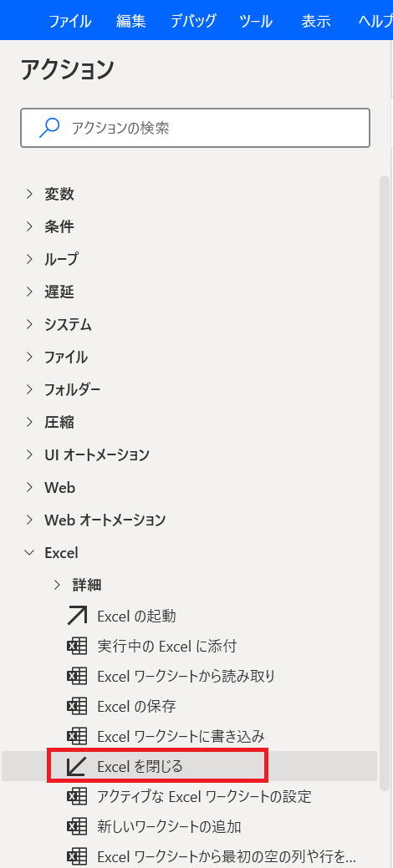Click the Excel を閉じる arrow icon
The image size is (393, 868).
pyautogui.click(x=76, y=767)
